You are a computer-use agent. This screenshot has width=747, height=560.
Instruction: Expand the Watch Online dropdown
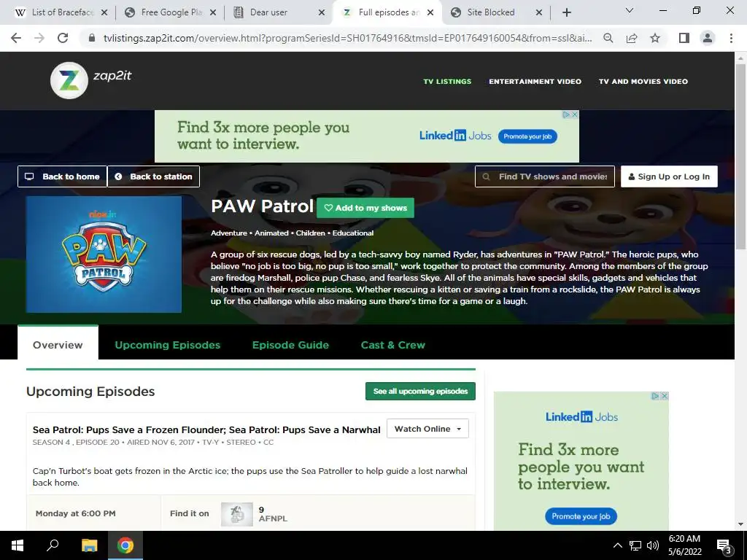[x=427, y=429]
